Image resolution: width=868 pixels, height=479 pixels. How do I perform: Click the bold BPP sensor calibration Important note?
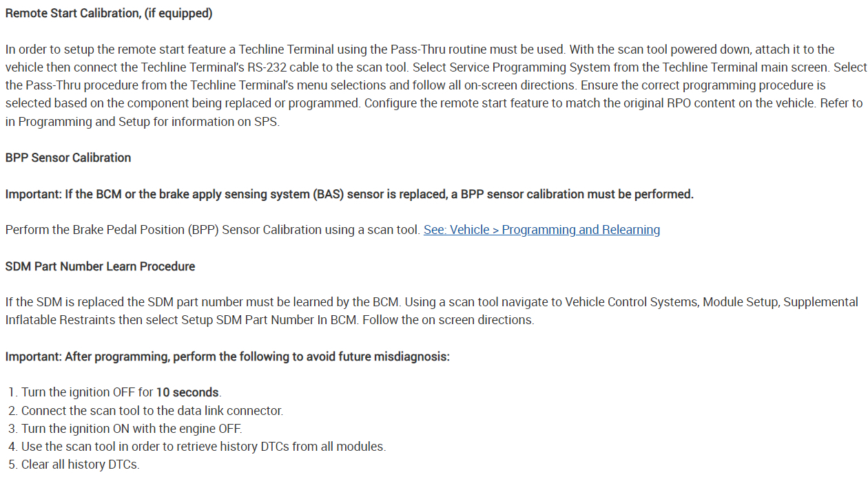349,194
